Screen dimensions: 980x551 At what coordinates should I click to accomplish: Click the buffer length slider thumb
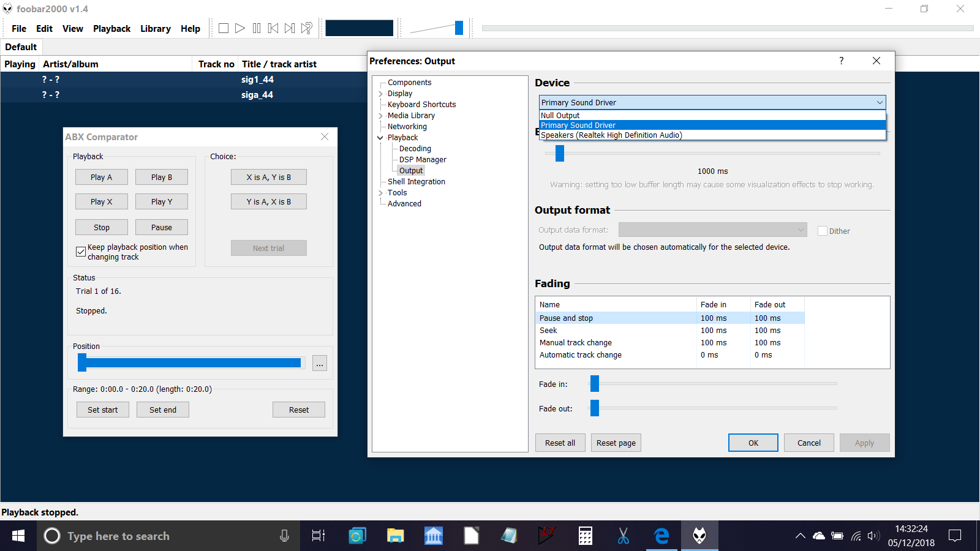tap(560, 153)
